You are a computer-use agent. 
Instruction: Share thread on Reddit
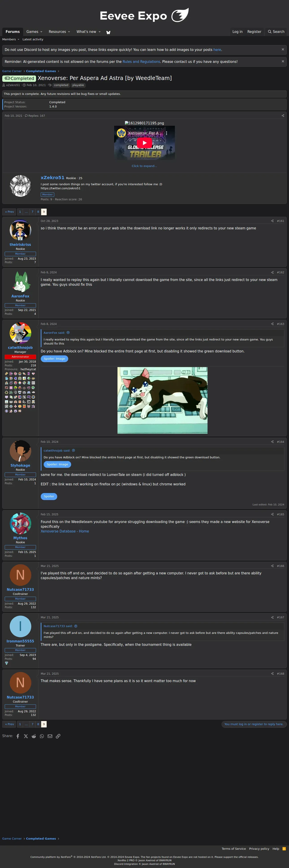(34, 736)
